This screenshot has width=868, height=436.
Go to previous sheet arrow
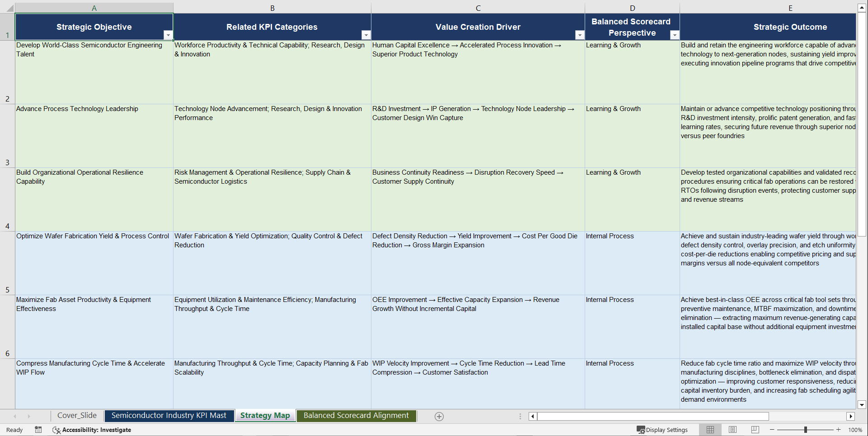(x=15, y=417)
